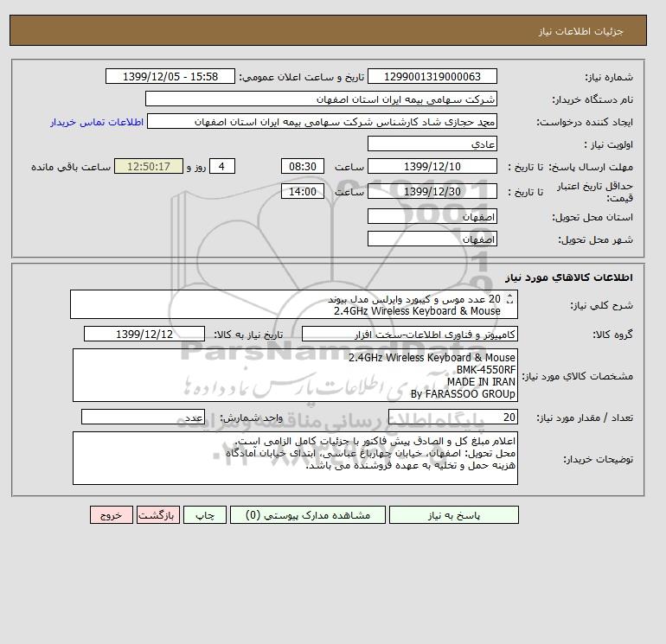
Task: Click the بازگشت back button
Action: [x=158, y=514]
